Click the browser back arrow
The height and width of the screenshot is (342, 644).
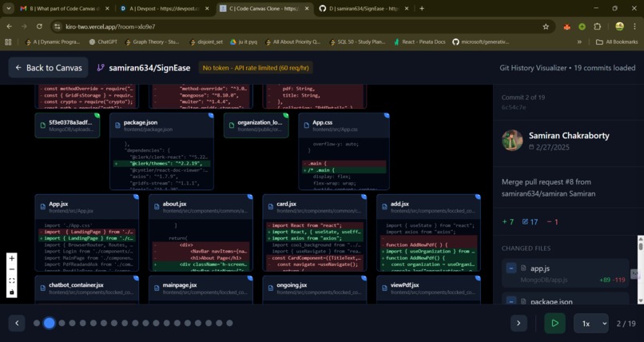tap(9, 26)
